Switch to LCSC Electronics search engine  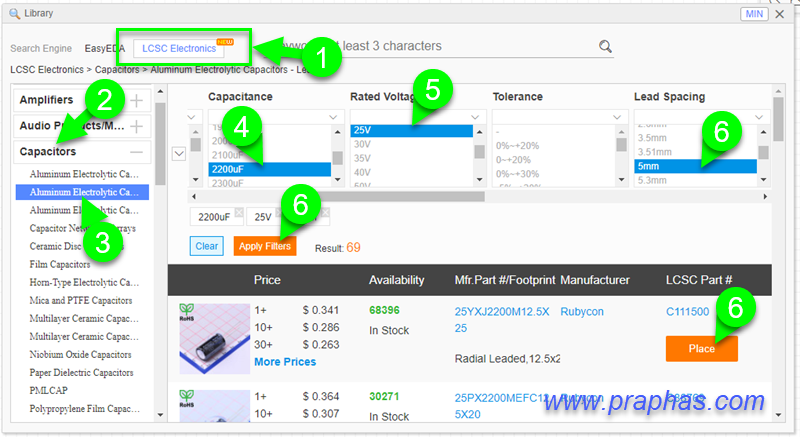179,48
